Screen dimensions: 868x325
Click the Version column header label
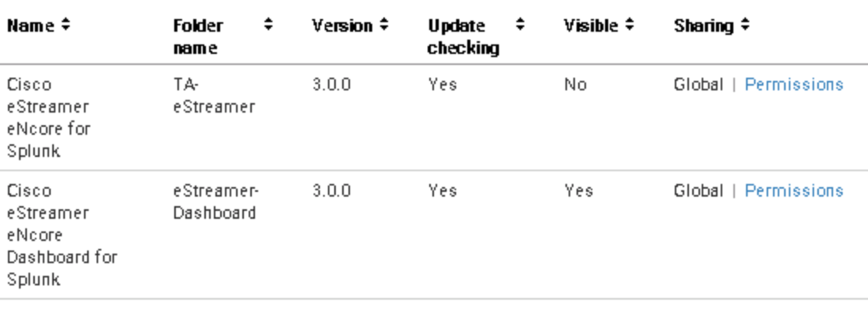[342, 26]
